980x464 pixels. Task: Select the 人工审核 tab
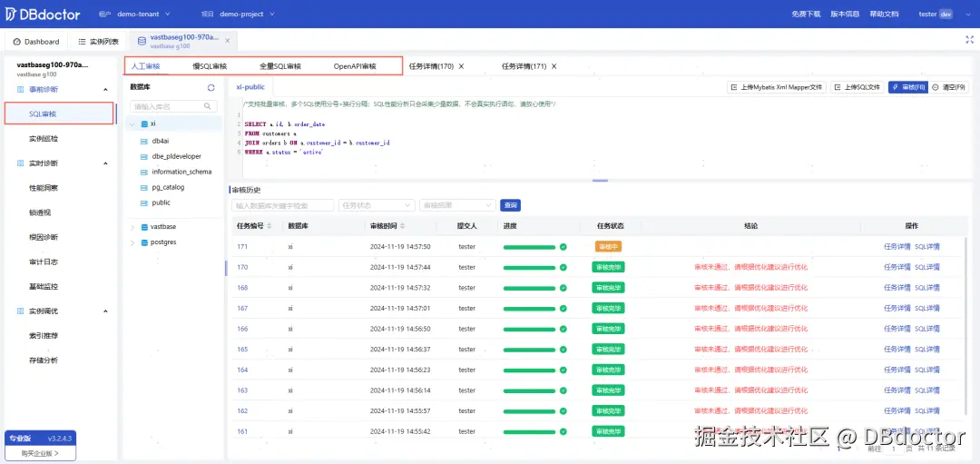(145, 65)
